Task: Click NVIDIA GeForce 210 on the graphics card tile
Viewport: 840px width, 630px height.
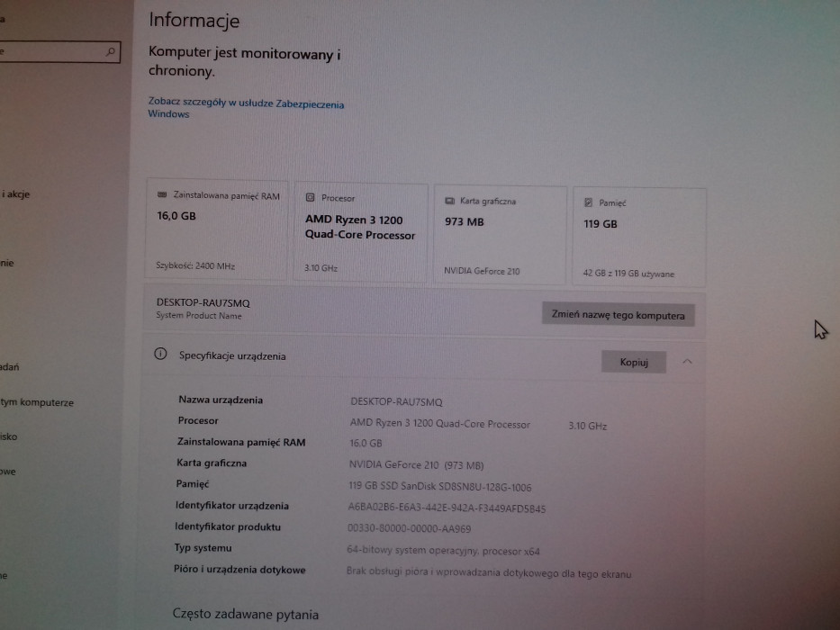Action: click(x=482, y=271)
